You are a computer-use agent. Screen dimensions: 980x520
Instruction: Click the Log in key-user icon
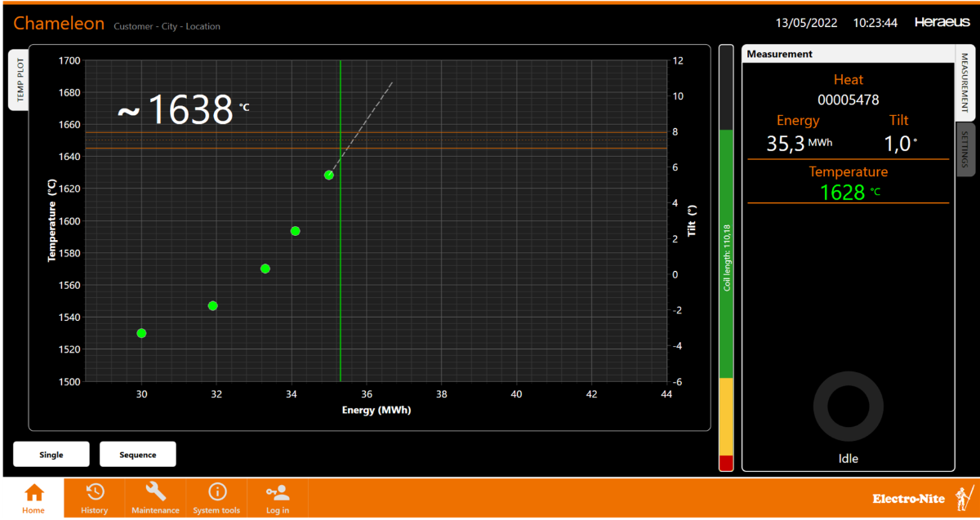click(x=278, y=492)
